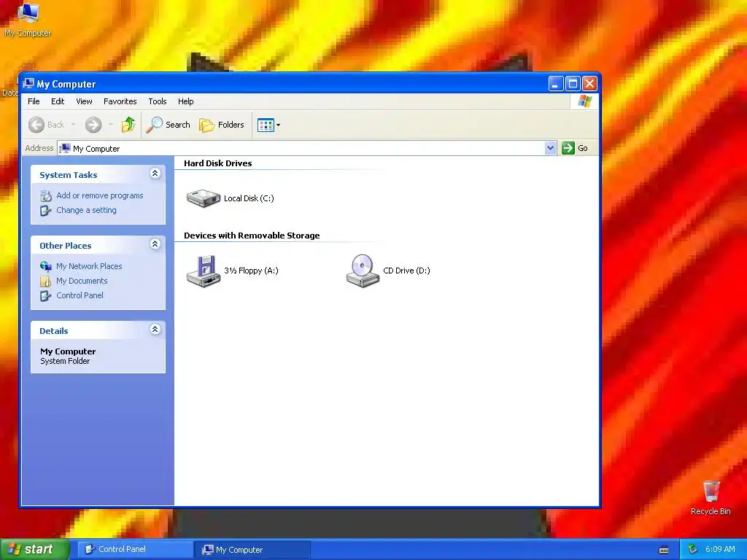The height and width of the screenshot is (560, 747).
Task: Click Change a setting link
Action: [x=86, y=210]
